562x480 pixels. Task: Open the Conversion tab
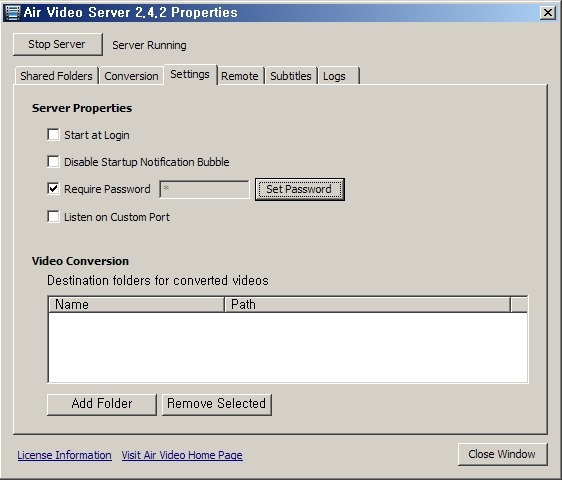click(x=131, y=76)
